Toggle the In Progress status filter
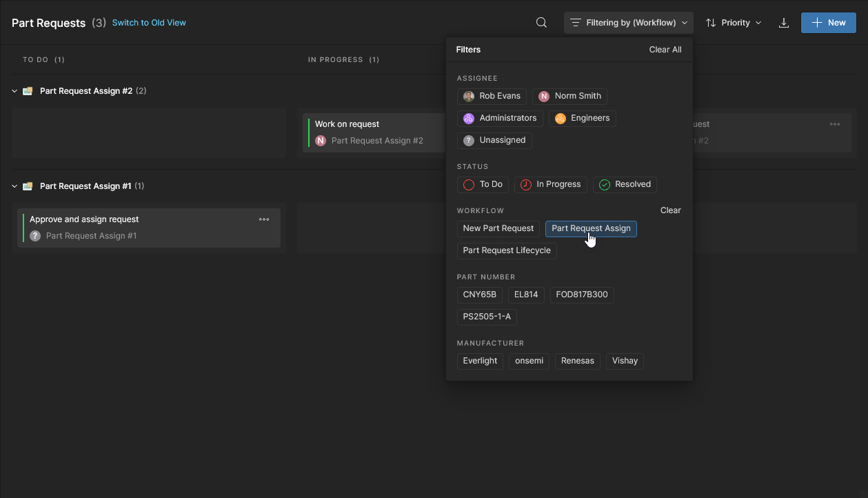Viewport: 868px width, 498px height. click(x=551, y=184)
